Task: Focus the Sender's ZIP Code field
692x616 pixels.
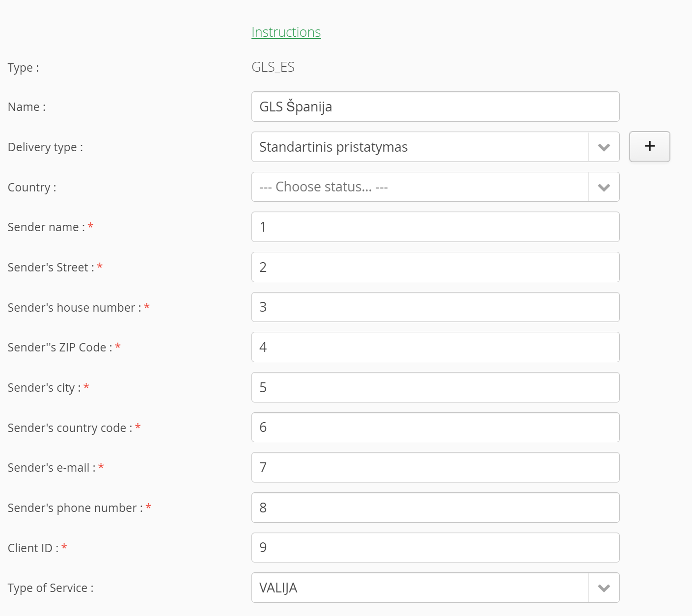Action: point(436,347)
